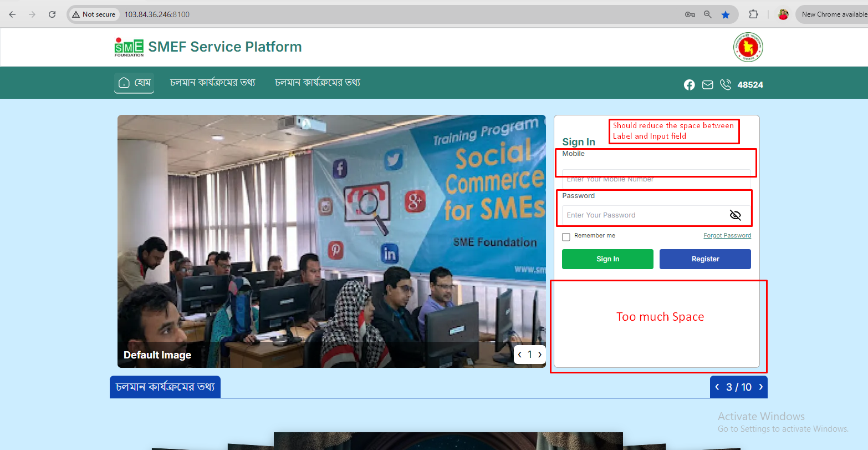
Task: Check the Remember me checkbox
Action: (566, 237)
